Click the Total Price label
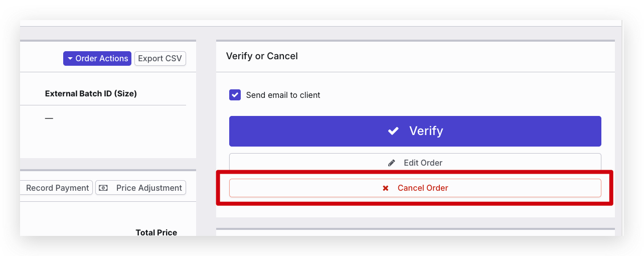 click(x=156, y=232)
